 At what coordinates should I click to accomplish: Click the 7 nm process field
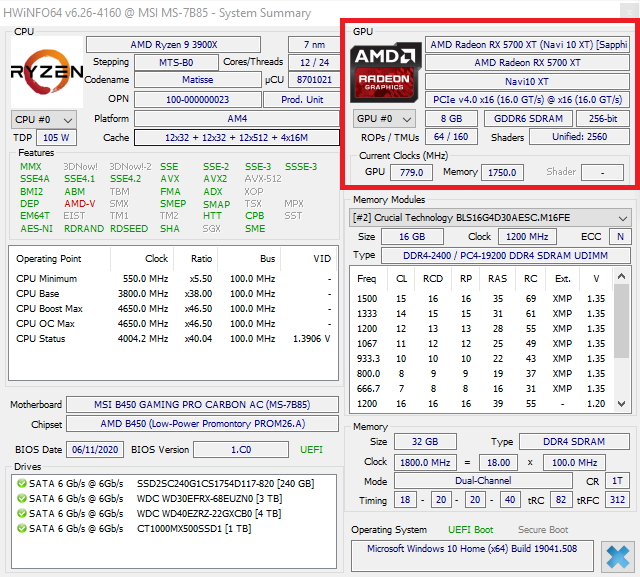(314, 44)
